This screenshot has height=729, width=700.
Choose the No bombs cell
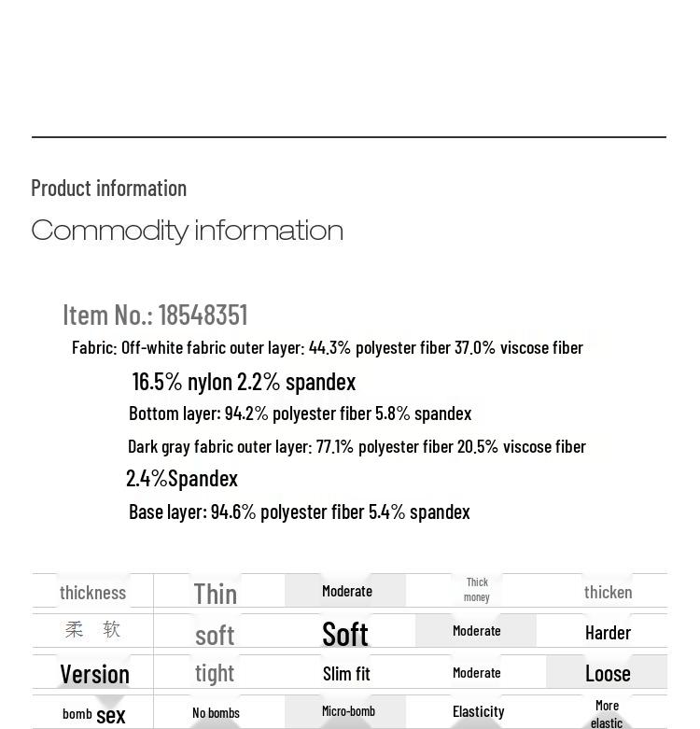[x=216, y=712]
